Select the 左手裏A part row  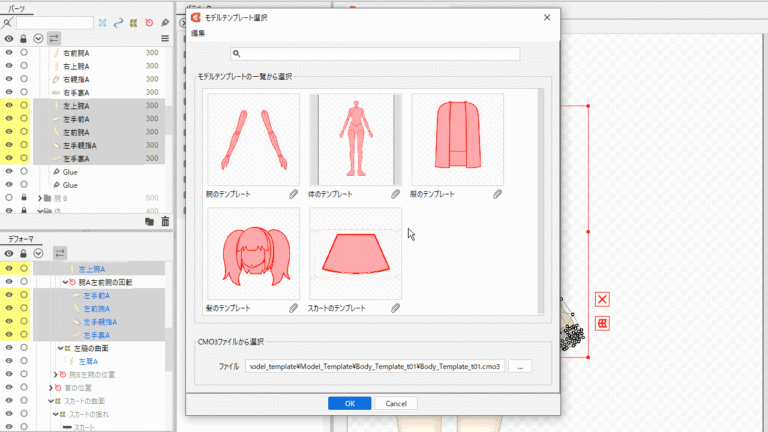point(98,159)
